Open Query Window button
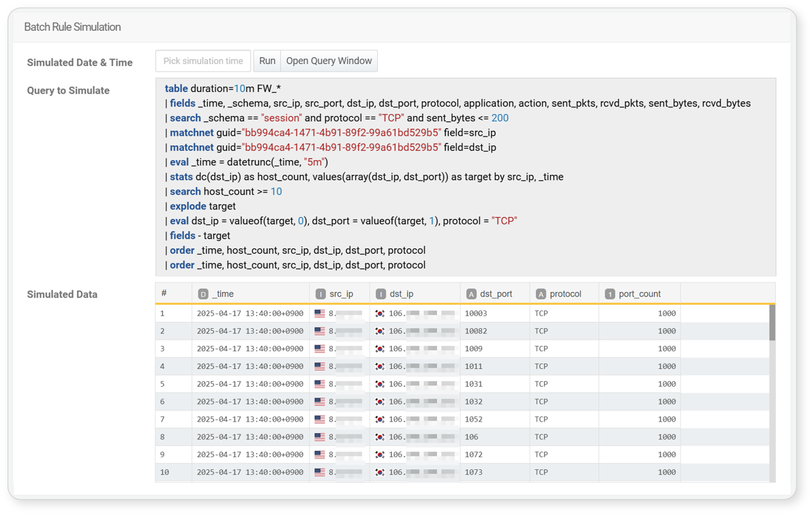Screen dimensions: 812x515 (329, 61)
